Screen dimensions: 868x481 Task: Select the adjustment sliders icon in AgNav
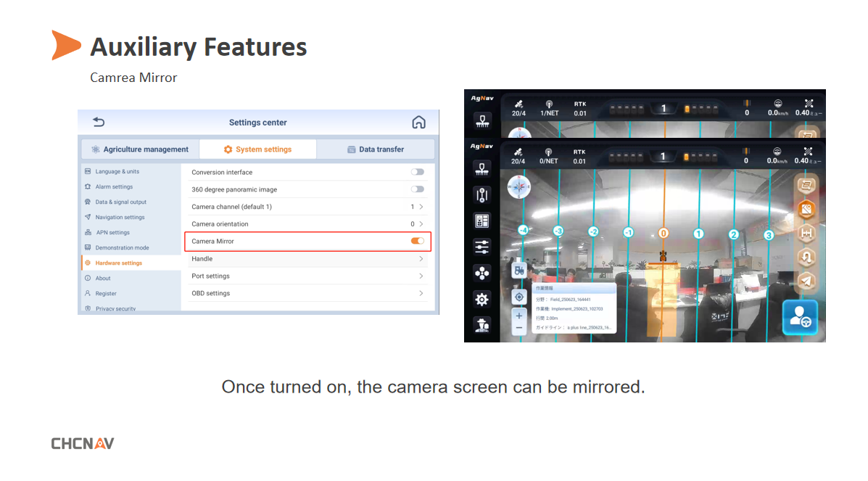click(x=482, y=247)
